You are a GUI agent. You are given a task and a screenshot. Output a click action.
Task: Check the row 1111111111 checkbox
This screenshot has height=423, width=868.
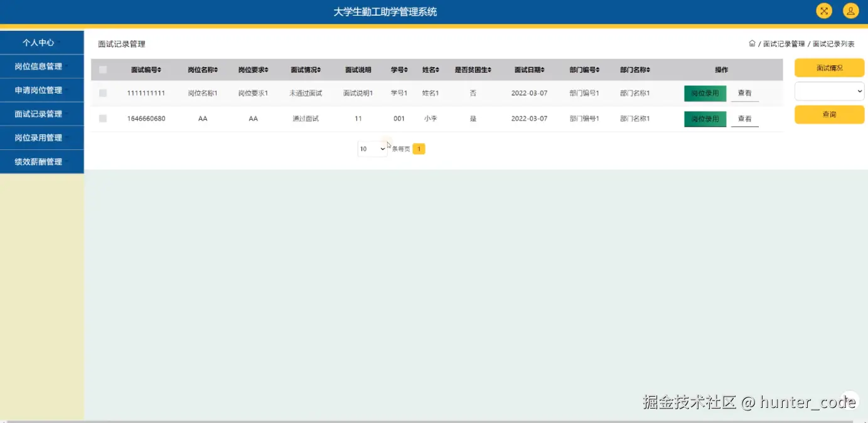pos(103,93)
